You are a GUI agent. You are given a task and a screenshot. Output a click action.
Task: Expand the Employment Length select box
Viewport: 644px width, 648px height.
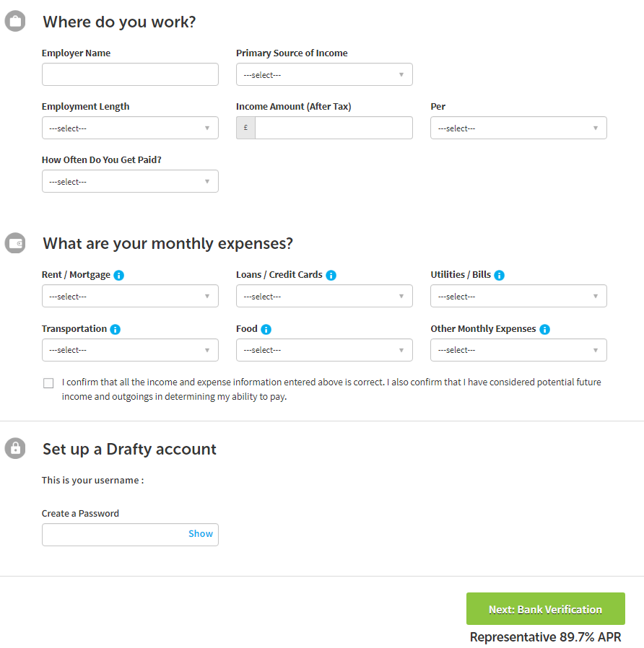click(130, 128)
